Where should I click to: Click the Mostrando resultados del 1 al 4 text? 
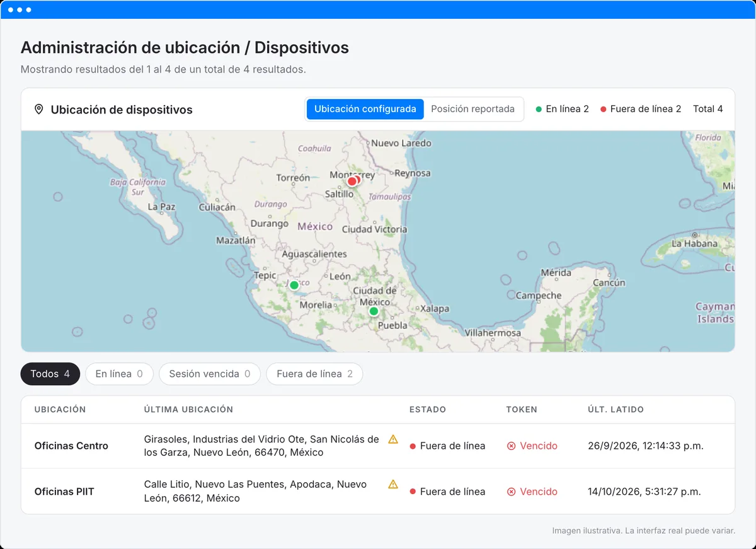[163, 69]
